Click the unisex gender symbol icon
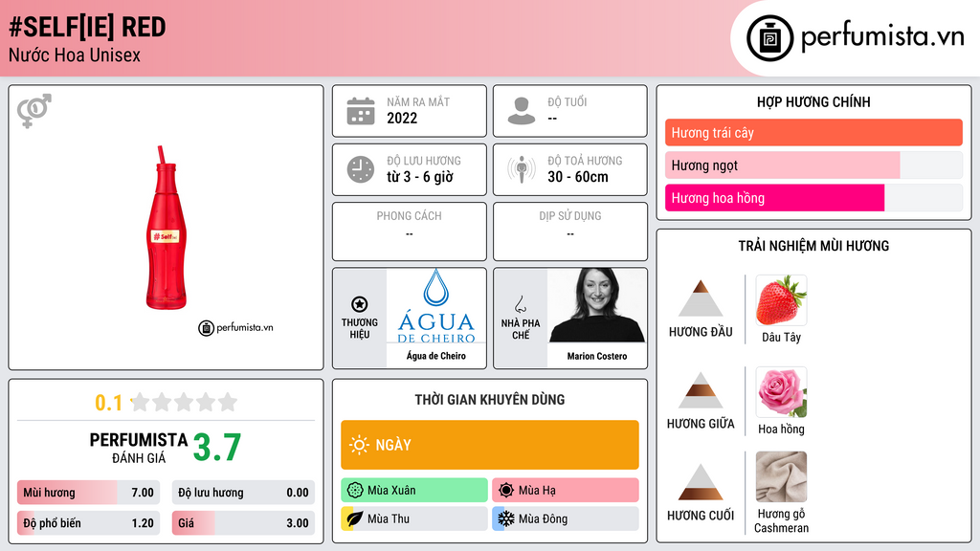This screenshot has width=980, height=551. point(34,111)
